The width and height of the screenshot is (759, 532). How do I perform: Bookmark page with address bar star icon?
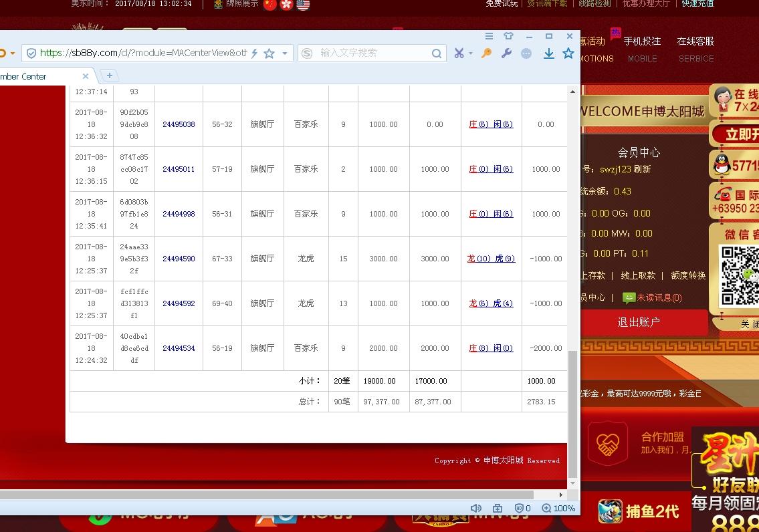click(269, 53)
